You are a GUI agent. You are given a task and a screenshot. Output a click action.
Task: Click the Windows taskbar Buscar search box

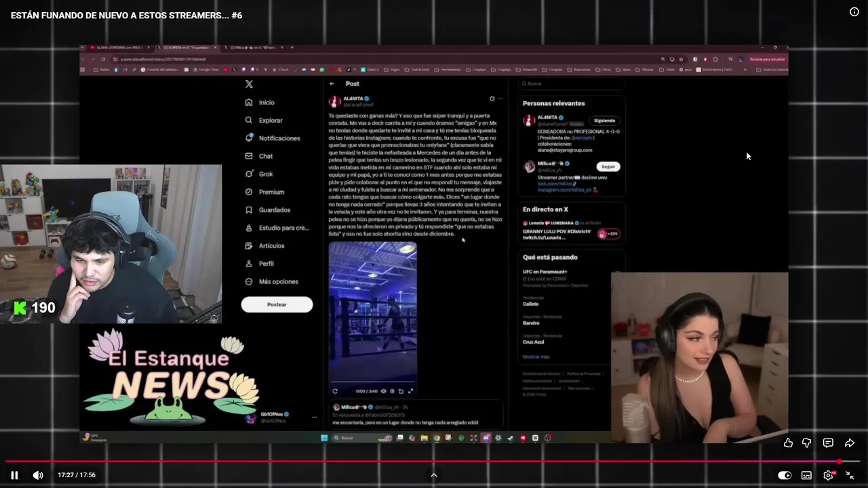click(363, 438)
